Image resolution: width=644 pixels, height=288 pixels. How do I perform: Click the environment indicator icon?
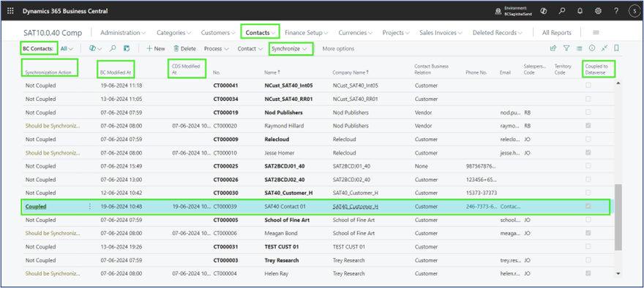pos(498,12)
